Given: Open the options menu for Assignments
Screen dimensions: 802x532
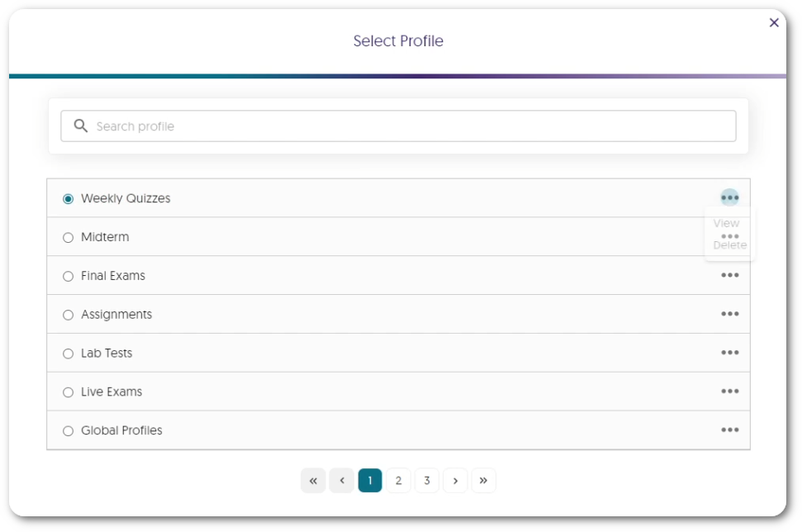Looking at the screenshot, I should (x=730, y=314).
